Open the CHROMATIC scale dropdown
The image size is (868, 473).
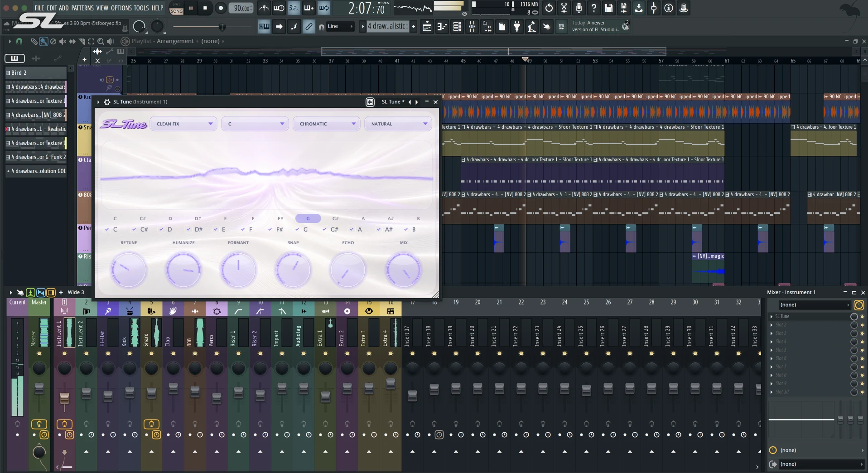click(x=327, y=124)
